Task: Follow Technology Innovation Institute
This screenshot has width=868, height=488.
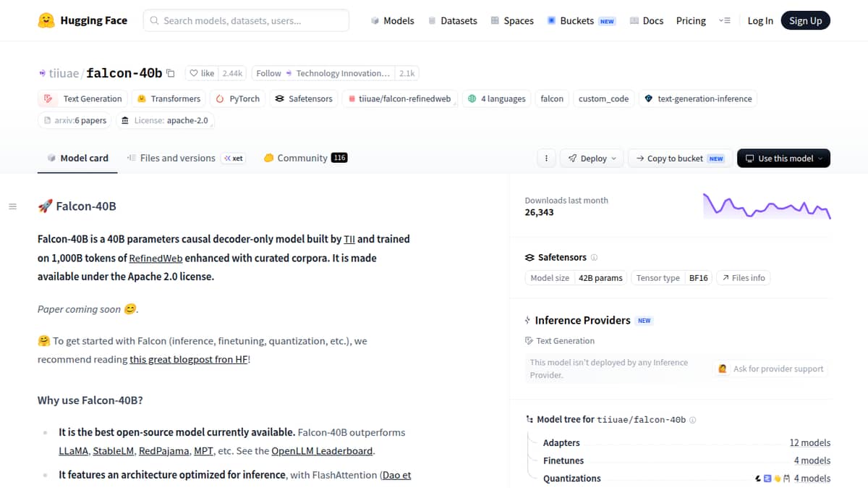Action: tap(323, 73)
